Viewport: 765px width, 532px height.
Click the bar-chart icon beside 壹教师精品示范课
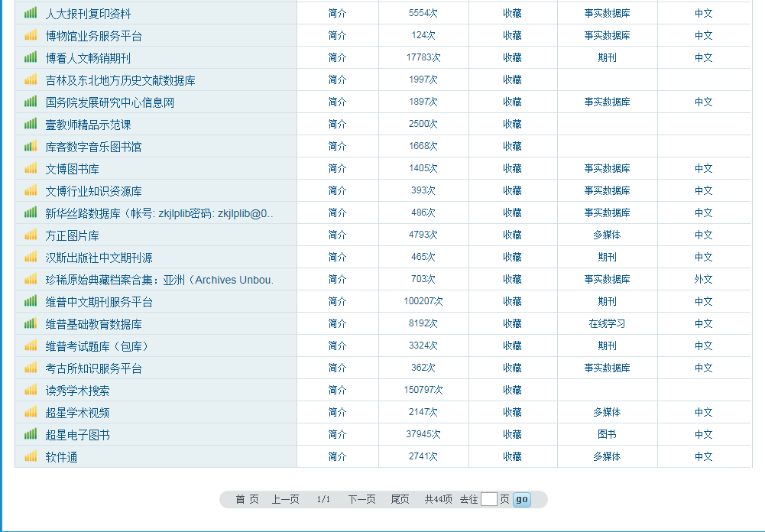point(31,124)
